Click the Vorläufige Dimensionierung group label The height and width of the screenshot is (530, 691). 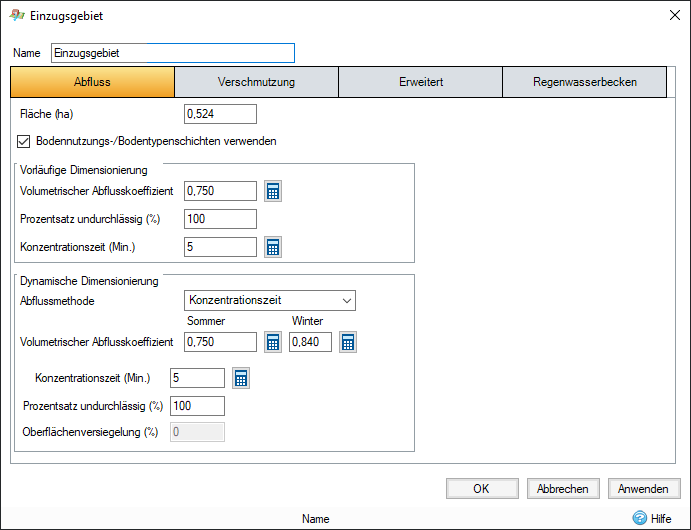pyautogui.click(x=84, y=170)
